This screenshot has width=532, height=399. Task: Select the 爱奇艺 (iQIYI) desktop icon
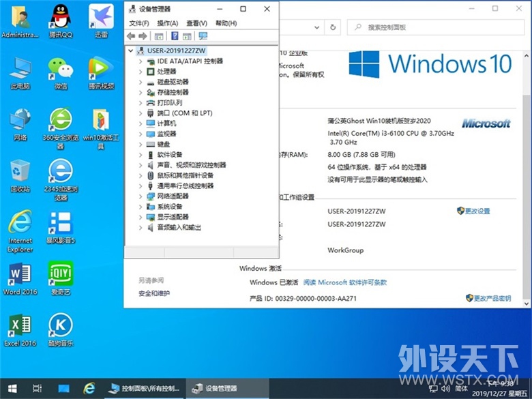[61, 278]
